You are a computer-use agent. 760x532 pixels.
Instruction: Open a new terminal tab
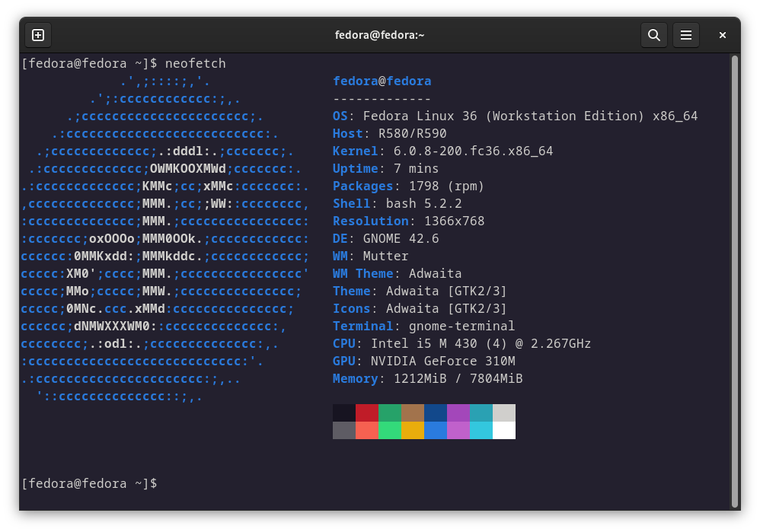coord(38,35)
